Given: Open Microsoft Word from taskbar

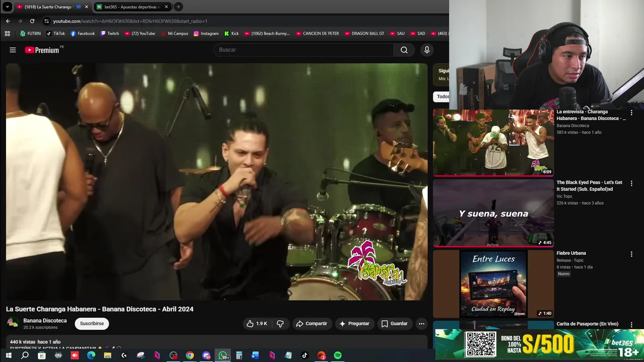Looking at the screenshot, I should tap(255, 355).
